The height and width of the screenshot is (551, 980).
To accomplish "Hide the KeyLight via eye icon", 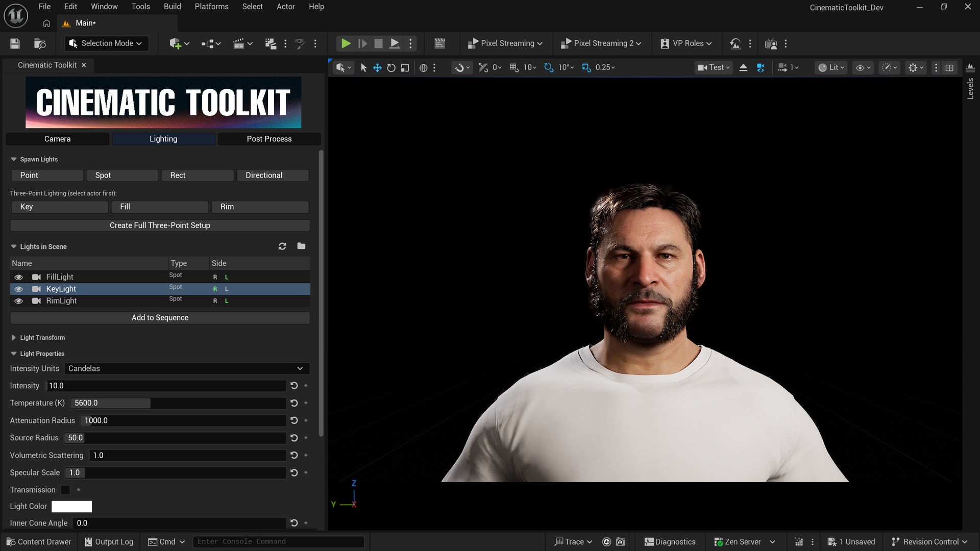I will click(x=18, y=289).
